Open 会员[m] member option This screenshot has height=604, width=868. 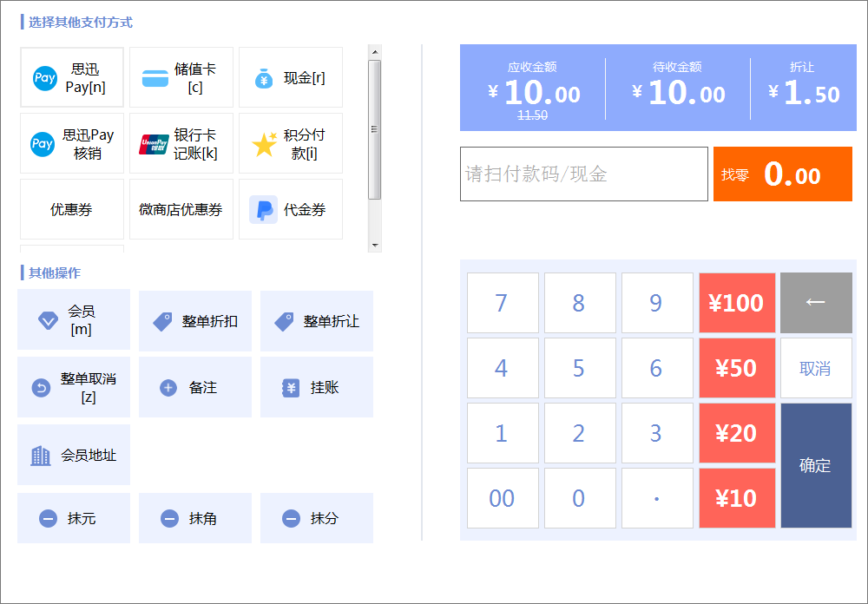click(x=74, y=319)
